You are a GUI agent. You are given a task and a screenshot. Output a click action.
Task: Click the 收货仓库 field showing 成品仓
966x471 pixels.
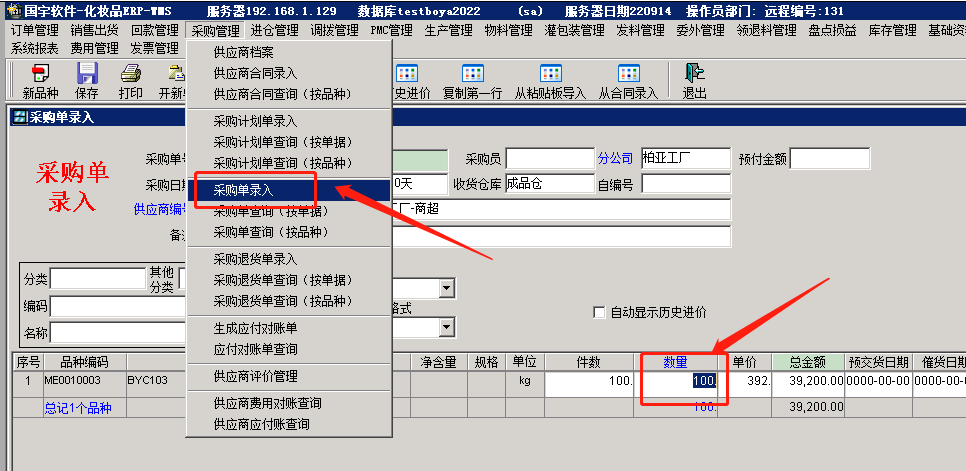point(549,183)
